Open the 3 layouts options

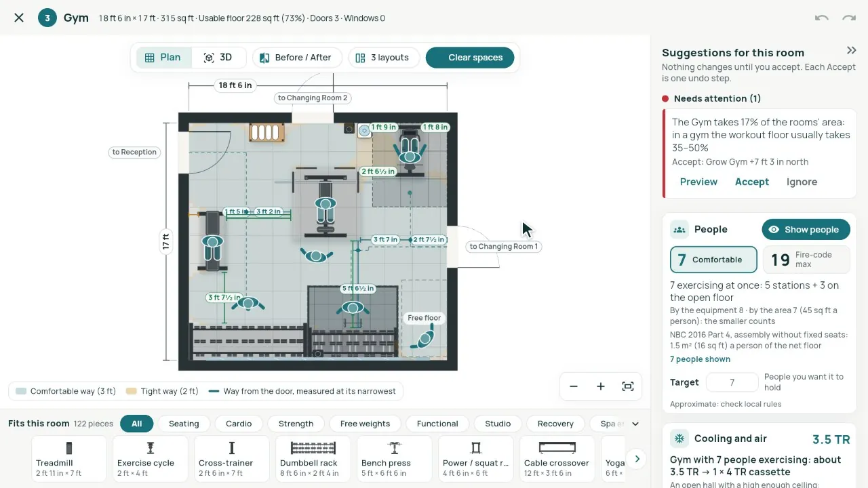point(383,58)
